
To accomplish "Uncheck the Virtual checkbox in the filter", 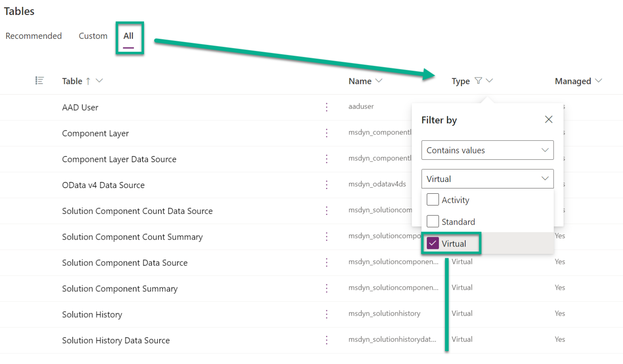I will click(x=433, y=243).
